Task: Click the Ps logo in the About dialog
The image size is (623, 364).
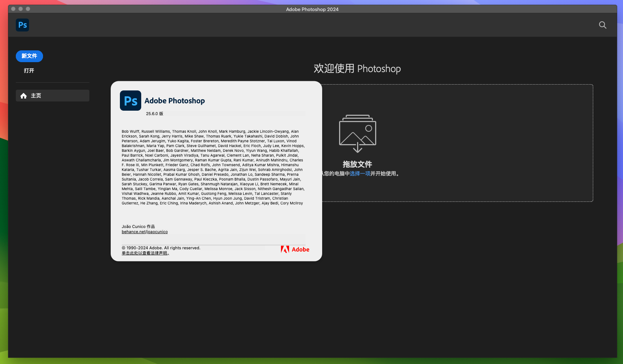Action: point(131,101)
